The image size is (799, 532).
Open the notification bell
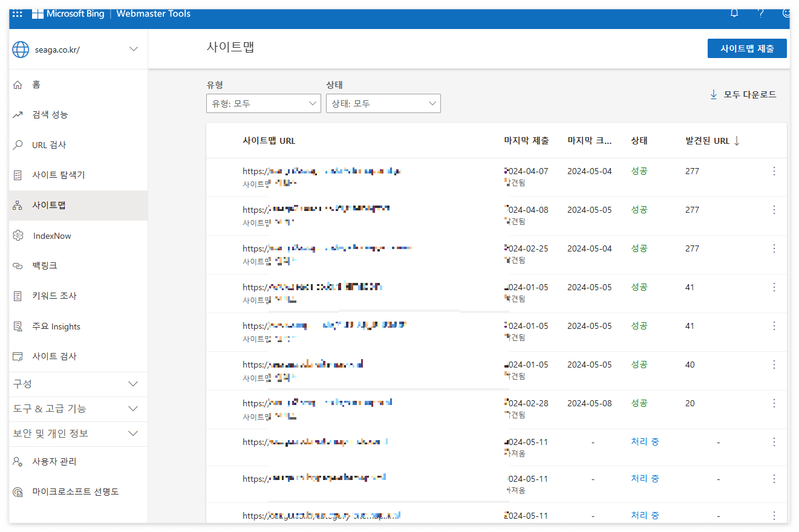click(734, 13)
